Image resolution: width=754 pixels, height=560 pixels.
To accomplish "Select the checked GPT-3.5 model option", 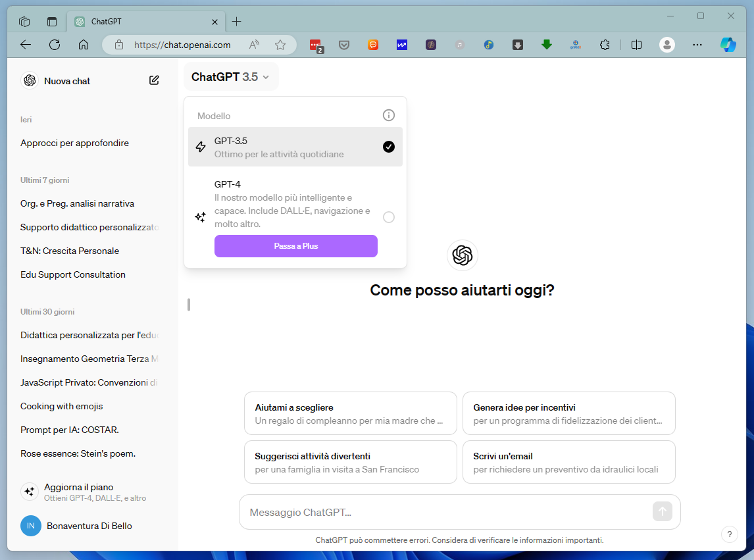I will pos(295,147).
